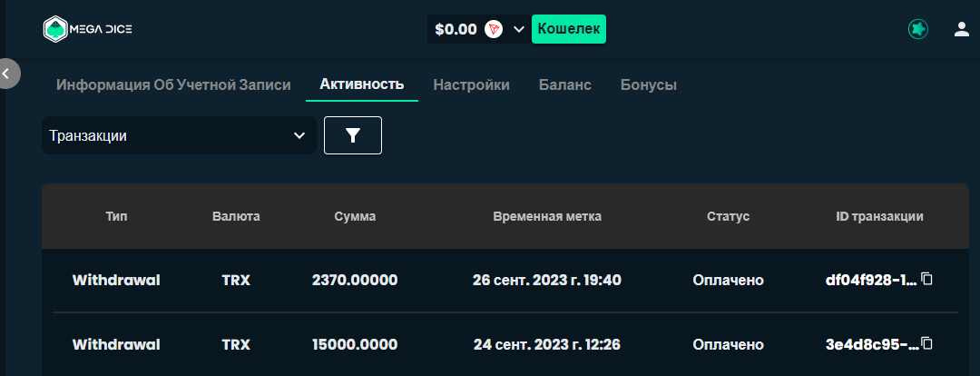Click the filter funnel button
This screenshot has width=980, height=376.
(x=353, y=135)
